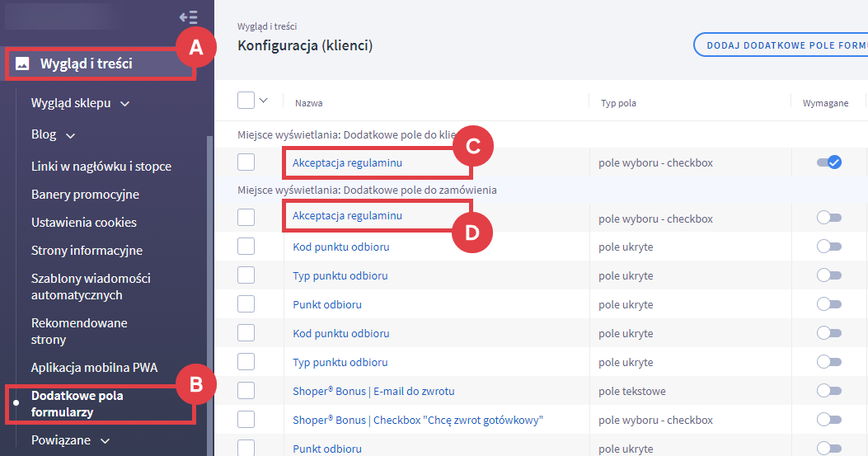Select checkbox for Shoper Bonus E-mail do zwrotu

pyautogui.click(x=246, y=391)
